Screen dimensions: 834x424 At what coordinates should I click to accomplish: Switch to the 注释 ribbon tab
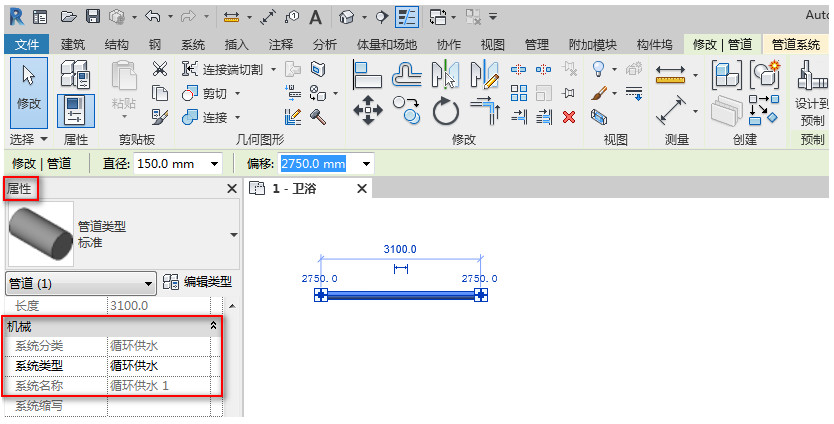[x=280, y=45]
